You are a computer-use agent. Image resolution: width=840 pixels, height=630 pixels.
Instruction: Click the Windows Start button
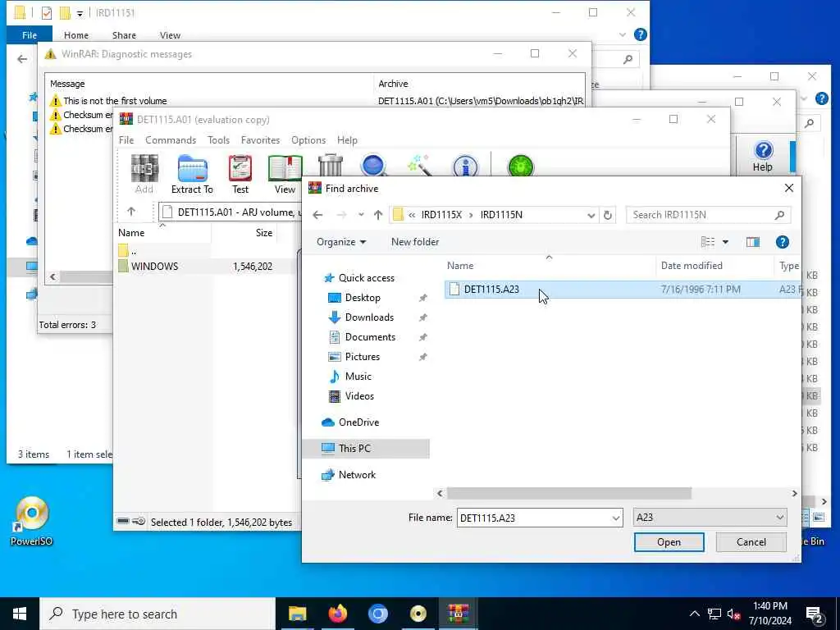click(x=20, y=614)
